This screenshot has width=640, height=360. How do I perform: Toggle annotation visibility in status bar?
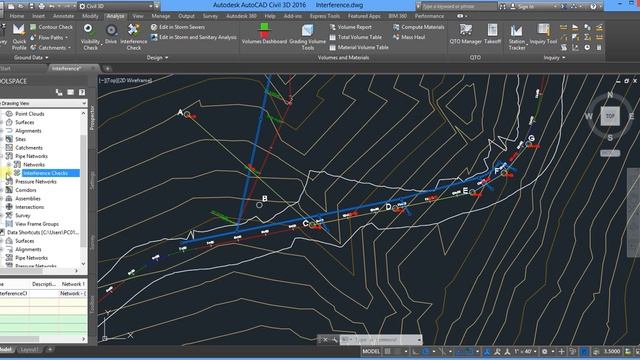[x=487, y=351]
